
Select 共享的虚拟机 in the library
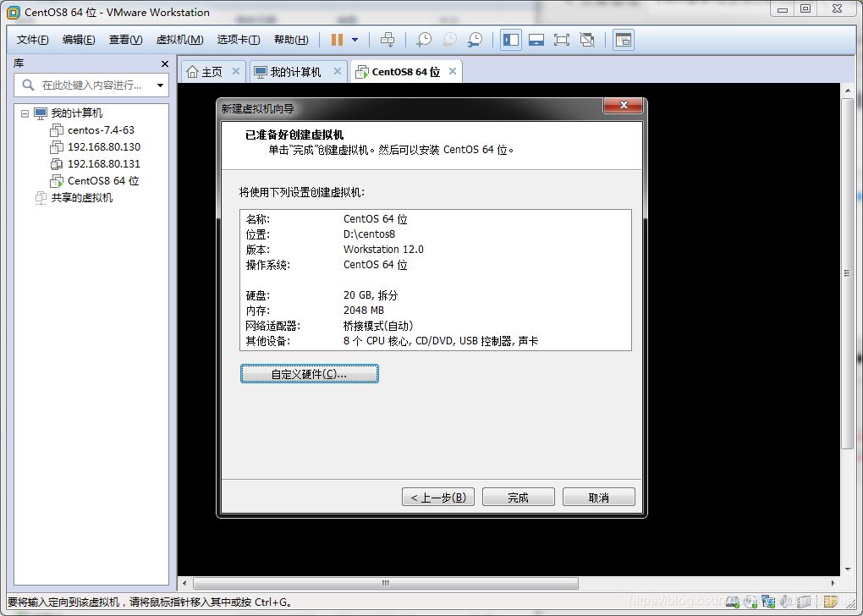tap(81, 198)
